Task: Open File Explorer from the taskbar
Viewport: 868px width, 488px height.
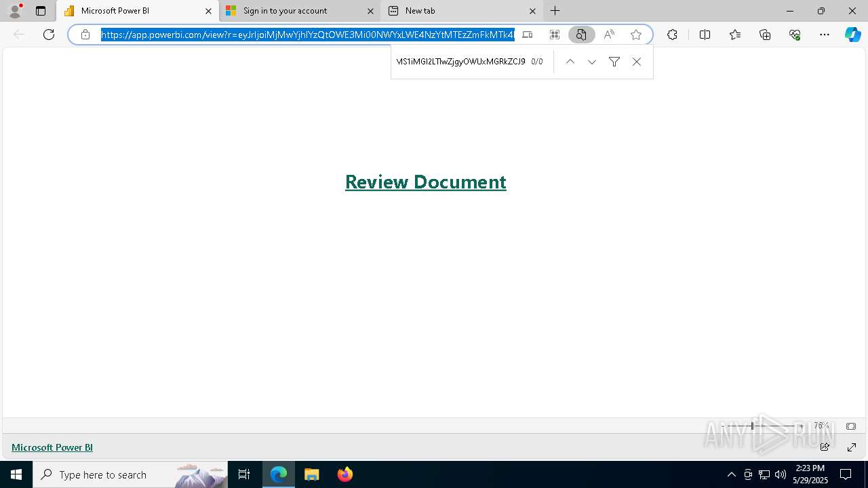Action: click(312, 474)
